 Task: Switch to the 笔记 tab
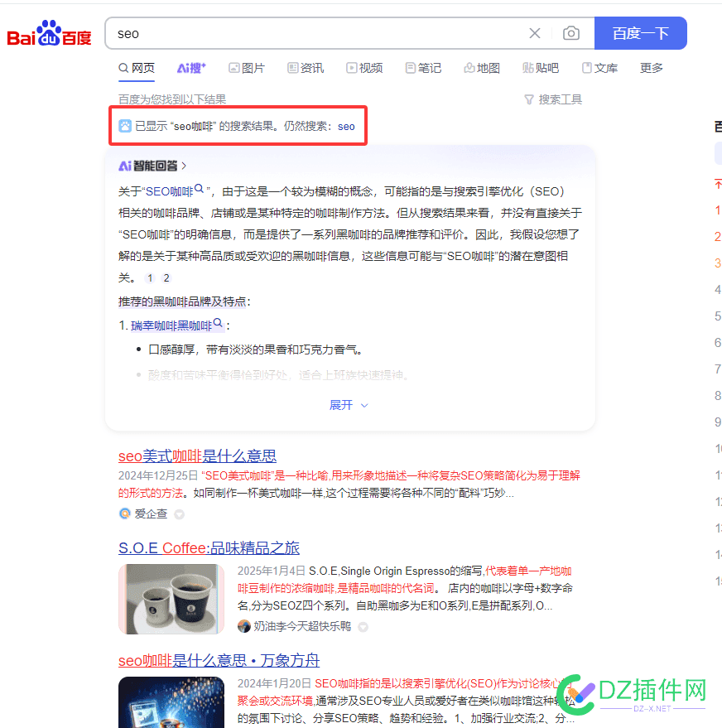tap(423, 68)
